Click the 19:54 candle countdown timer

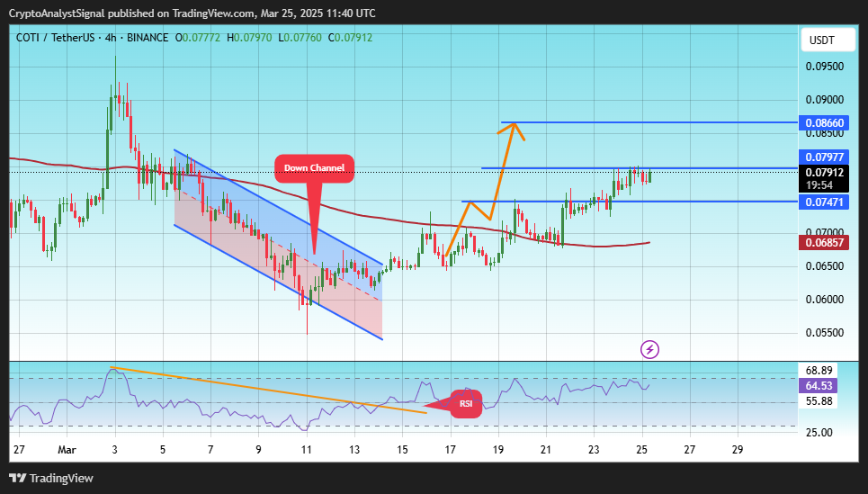click(x=819, y=185)
